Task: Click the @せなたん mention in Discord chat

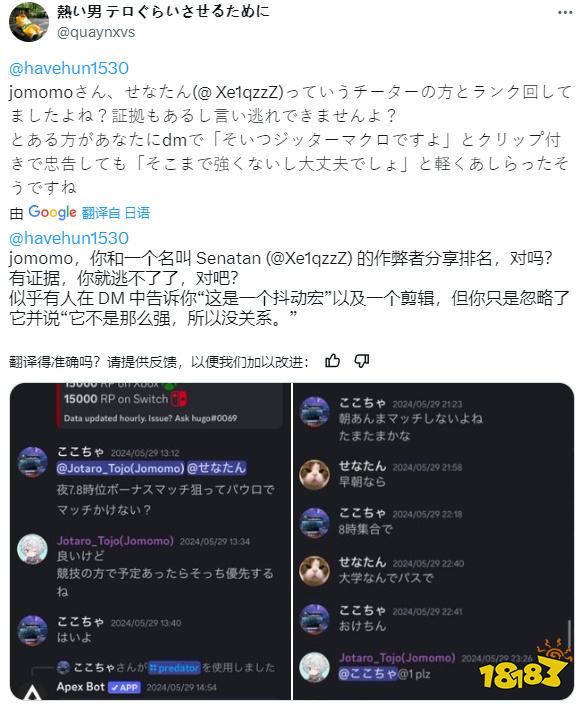Action: (x=216, y=468)
